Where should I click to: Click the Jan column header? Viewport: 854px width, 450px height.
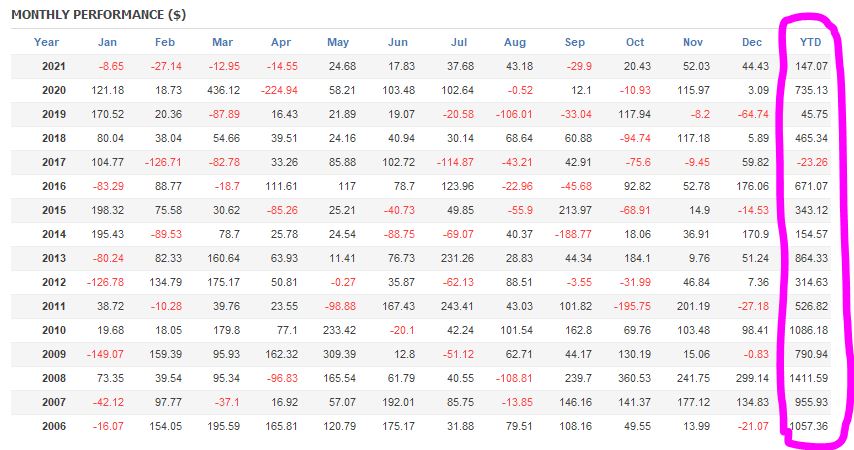click(108, 42)
